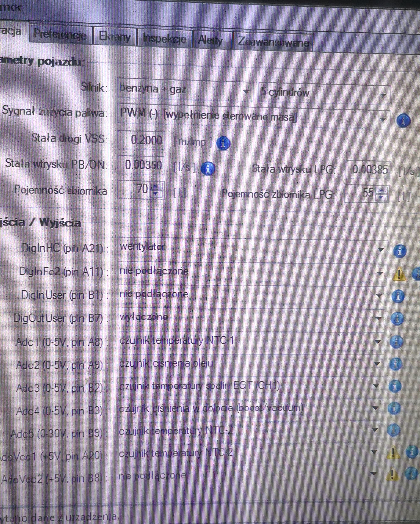The width and height of the screenshot is (420, 524).
Task: Open info icon for AdcVcc2 pin B8
Action: pos(411,474)
